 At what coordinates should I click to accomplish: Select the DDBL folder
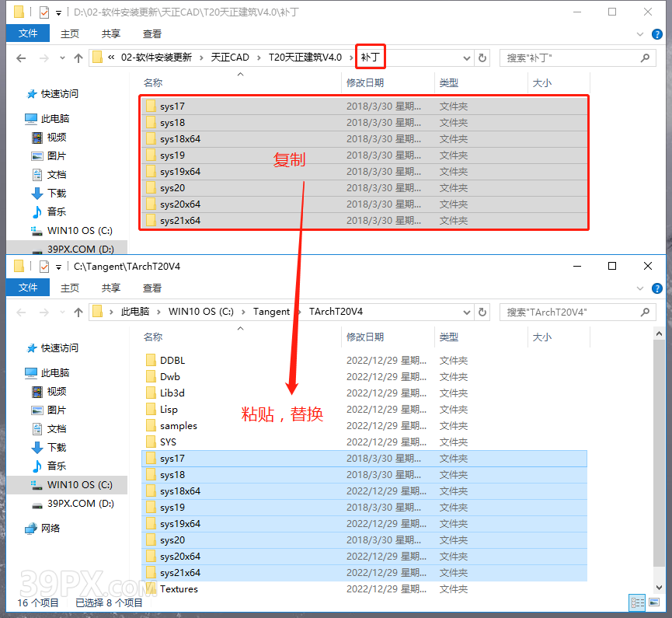[364, 361]
